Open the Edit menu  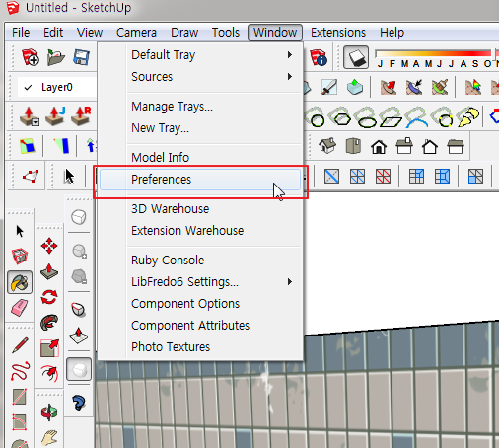coord(53,33)
